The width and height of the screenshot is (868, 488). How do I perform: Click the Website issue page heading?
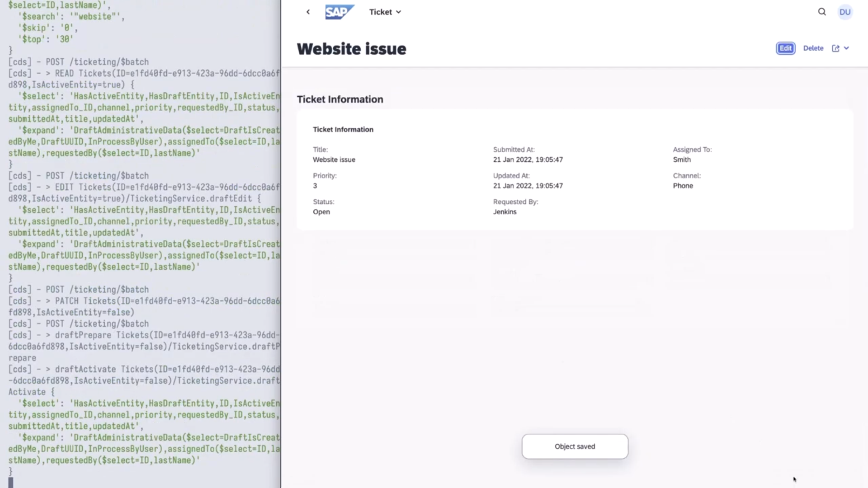point(351,49)
